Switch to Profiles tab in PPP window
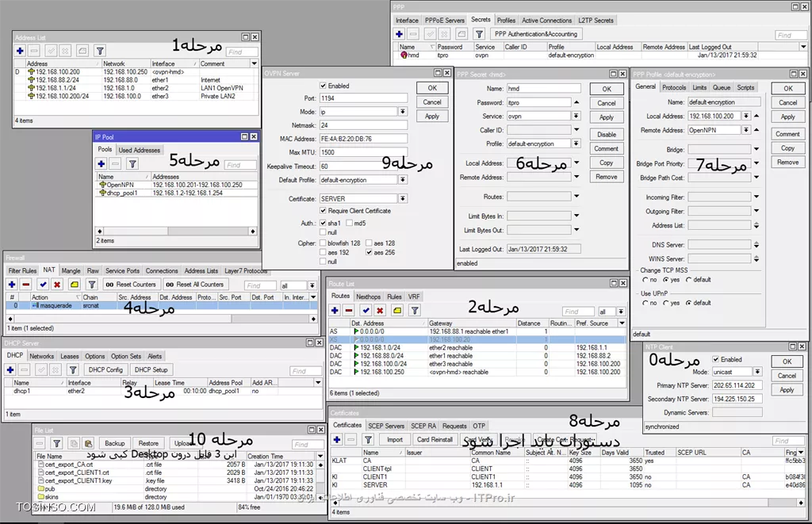 coord(506,20)
